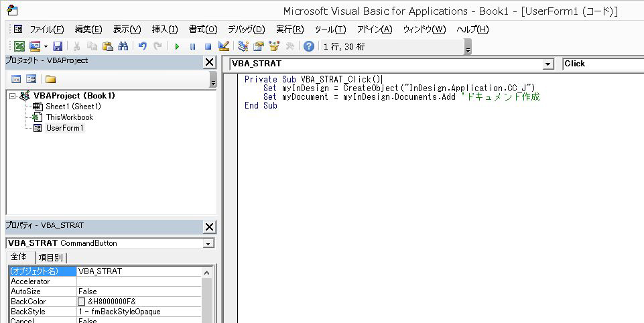Click the 1 行, 30 桁 position indicator
Screen dimensions: 644x323
pos(344,47)
